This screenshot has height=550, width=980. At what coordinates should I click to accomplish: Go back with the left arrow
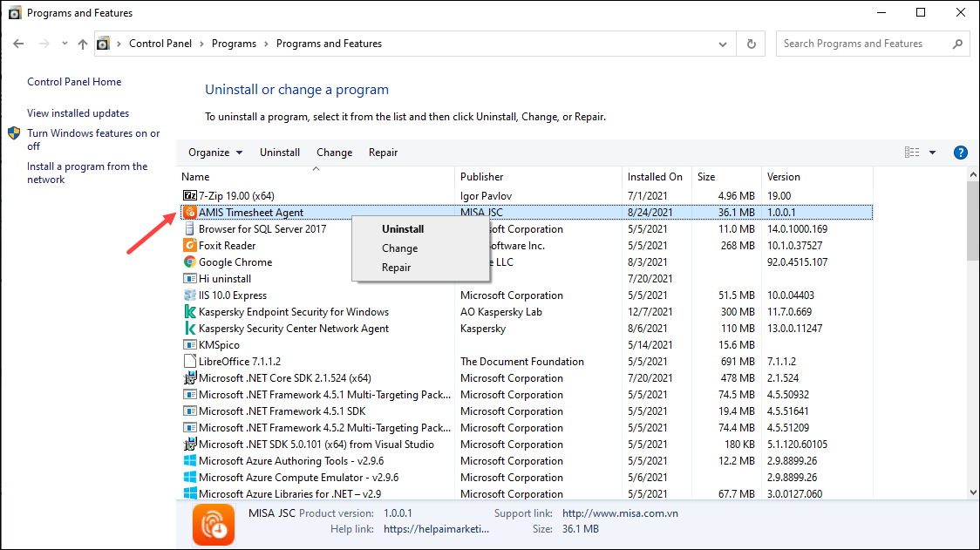click(18, 44)
